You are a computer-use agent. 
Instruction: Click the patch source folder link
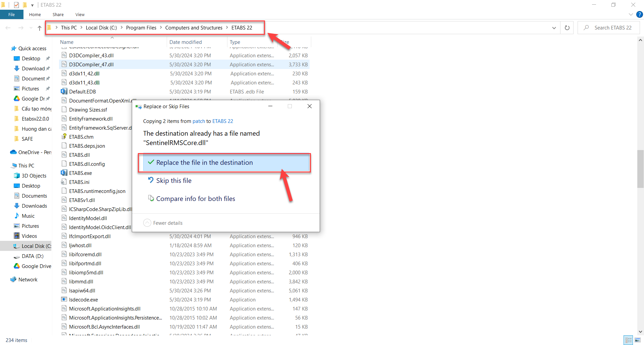[199, 121]
